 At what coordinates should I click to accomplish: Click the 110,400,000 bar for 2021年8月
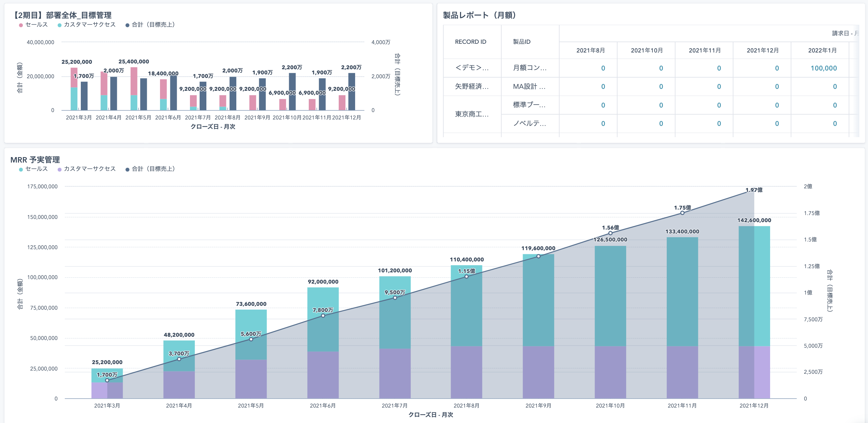coord(466,332)
